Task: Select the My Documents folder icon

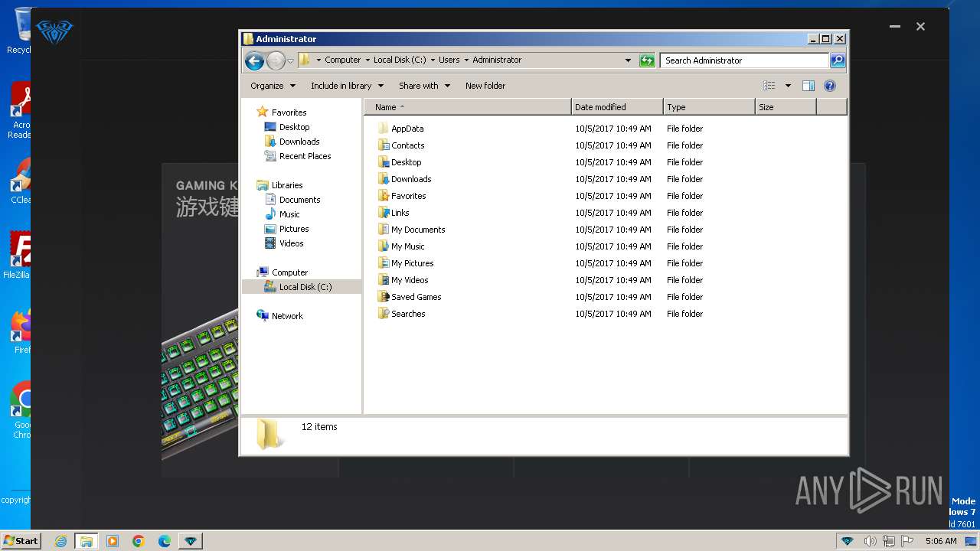Action: (x=384, y=230)
